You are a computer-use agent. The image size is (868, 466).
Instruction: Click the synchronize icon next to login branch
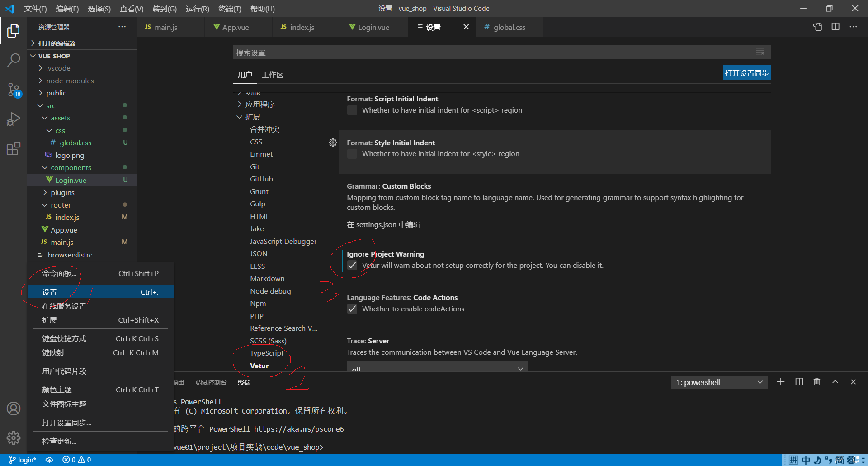tap(49, 460)
